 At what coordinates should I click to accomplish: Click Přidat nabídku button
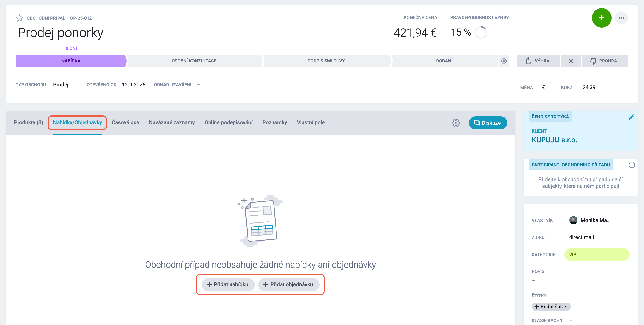(x=228, y=284)
